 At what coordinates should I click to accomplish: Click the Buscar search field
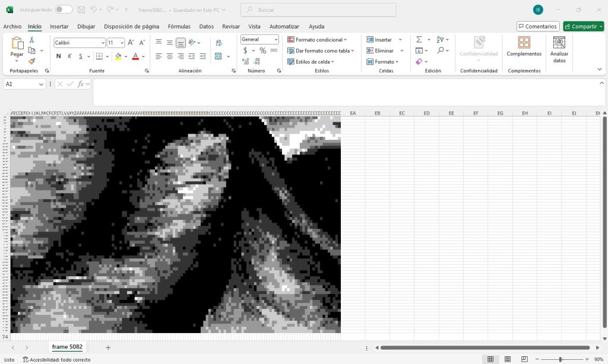click(x=318, y=10)
